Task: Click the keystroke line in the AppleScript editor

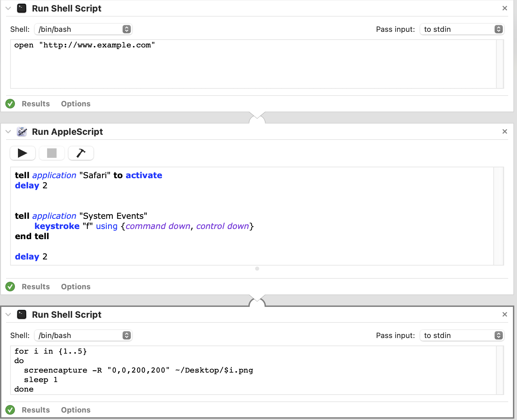Action: pos(144,226)
